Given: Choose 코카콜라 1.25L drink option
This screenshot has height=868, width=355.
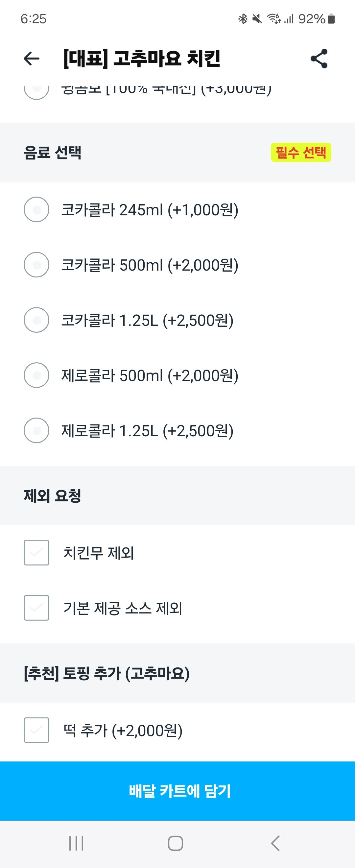Looking at the screenshot, I should pyautogui.click(x=36, y=320).
